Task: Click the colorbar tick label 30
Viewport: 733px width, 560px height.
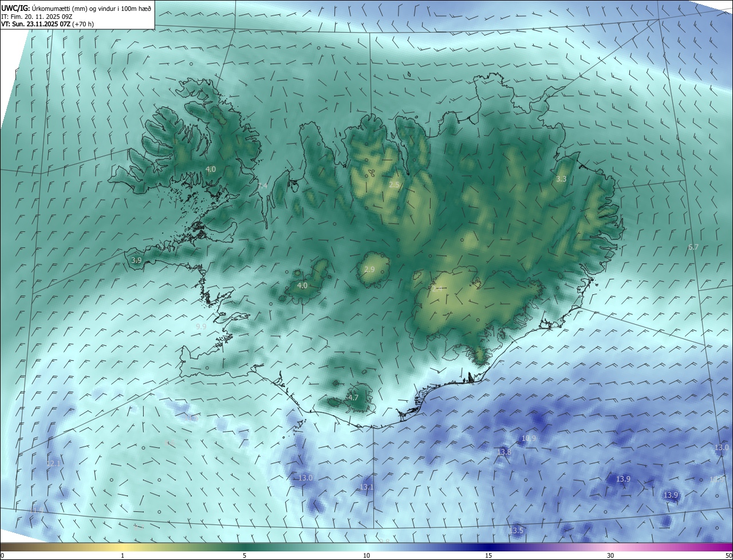Action: pos(610,555)
